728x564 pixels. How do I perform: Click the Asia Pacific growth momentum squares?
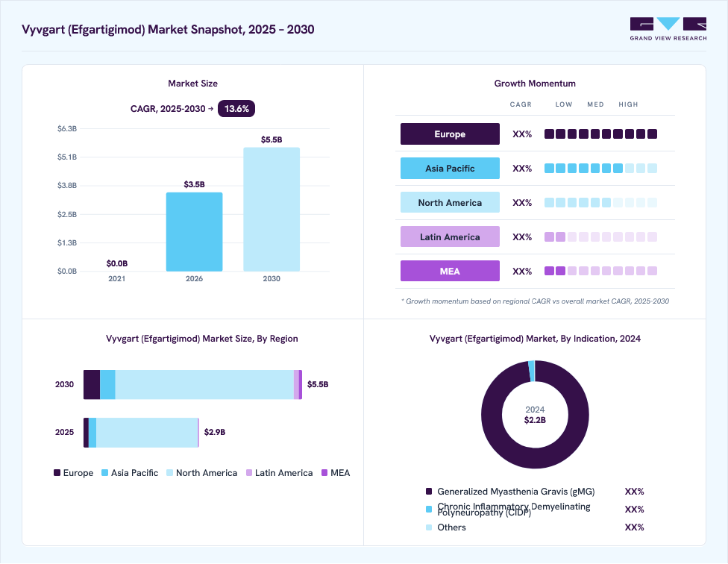click(x=600, y=168)
